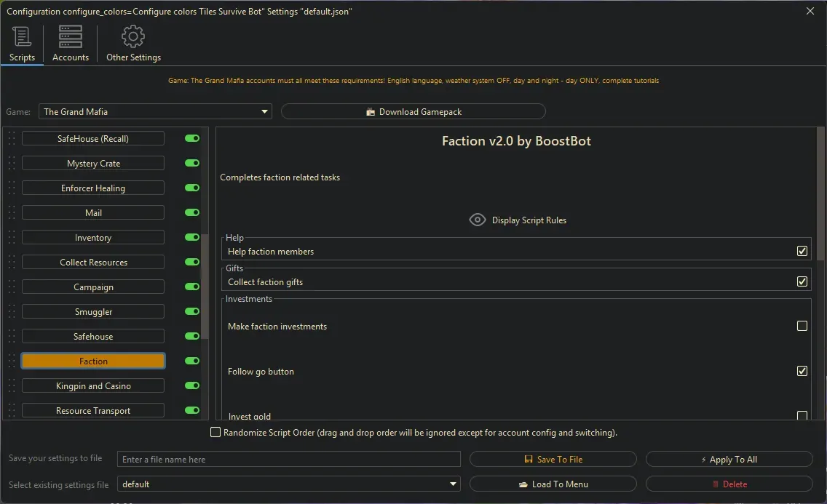The image size is (827, 504).
Task: Click drag handle beside Inventory script
Action: [12, 238]
